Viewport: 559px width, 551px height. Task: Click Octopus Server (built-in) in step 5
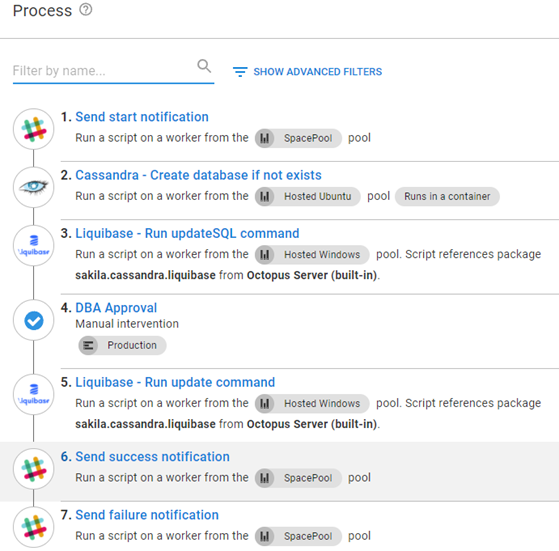(312, 424)
